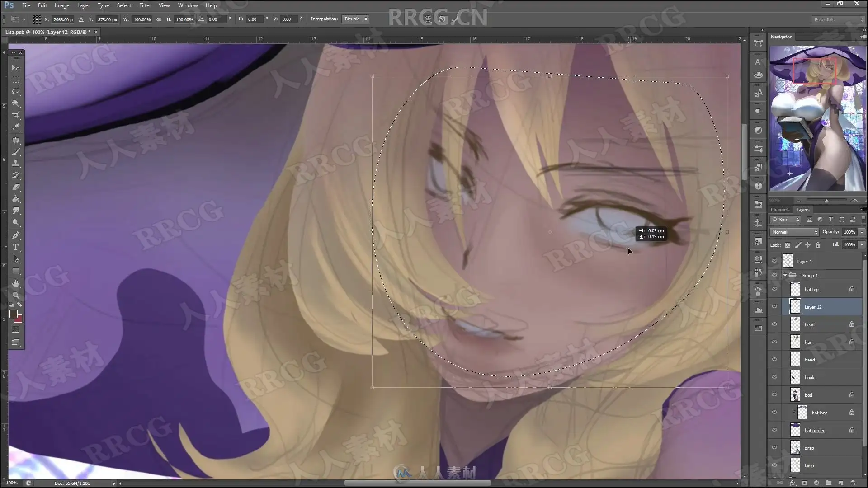868x488 pixels.
Task: Open the Filter menu
Action: point(145,5)
